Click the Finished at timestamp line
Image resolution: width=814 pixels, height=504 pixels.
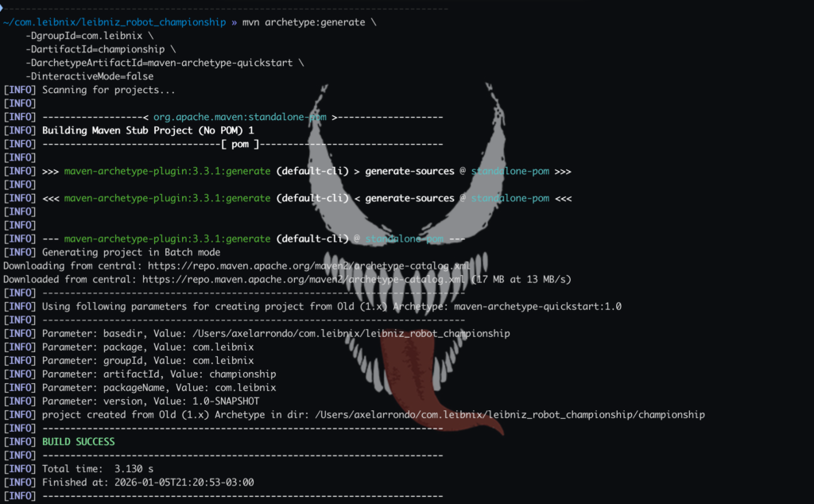tap(148, 482)
